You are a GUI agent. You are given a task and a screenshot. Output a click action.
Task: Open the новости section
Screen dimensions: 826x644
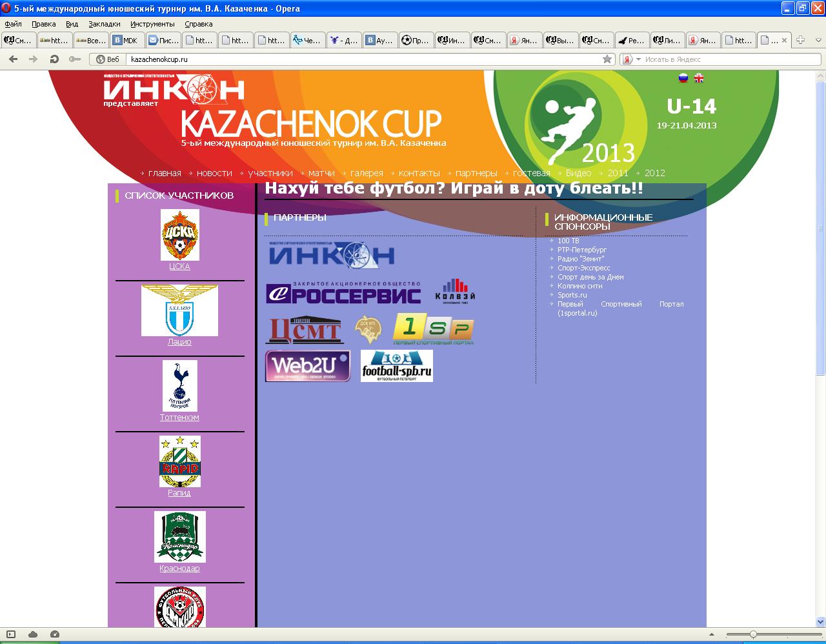[214, 173]
